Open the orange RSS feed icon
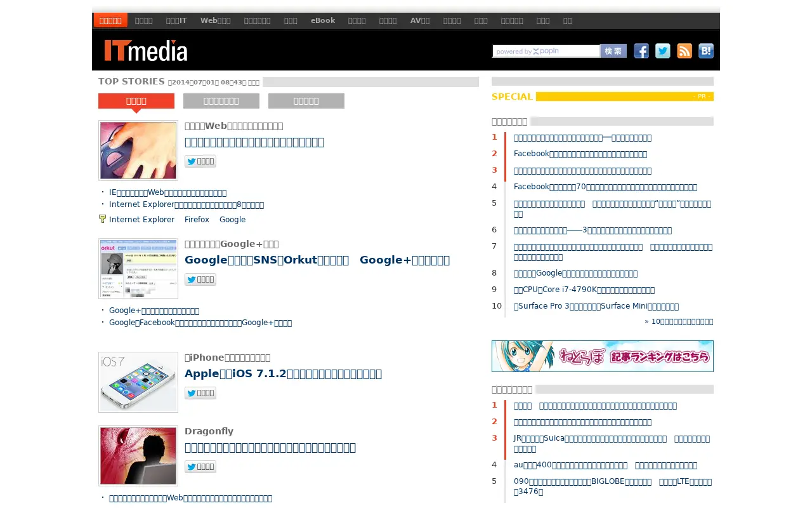 click(684, 51)
